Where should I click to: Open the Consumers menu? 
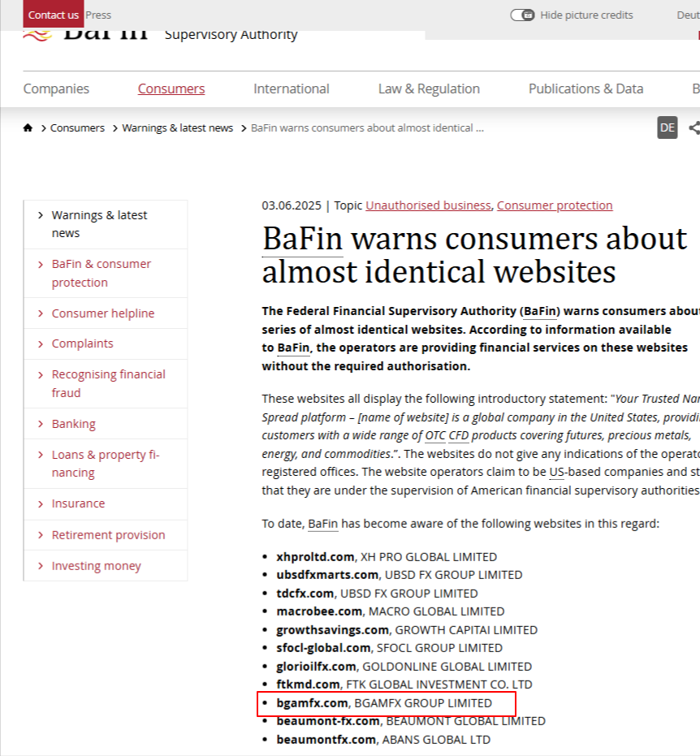point(171,89)
